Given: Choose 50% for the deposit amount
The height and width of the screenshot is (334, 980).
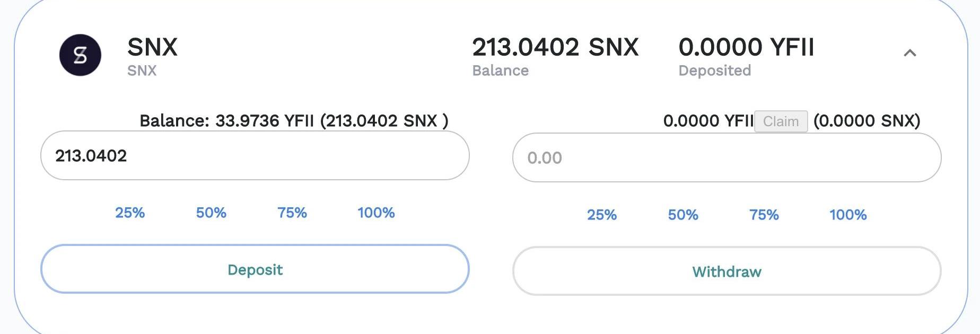Looking at the screenshot, I should coord(211,213).
